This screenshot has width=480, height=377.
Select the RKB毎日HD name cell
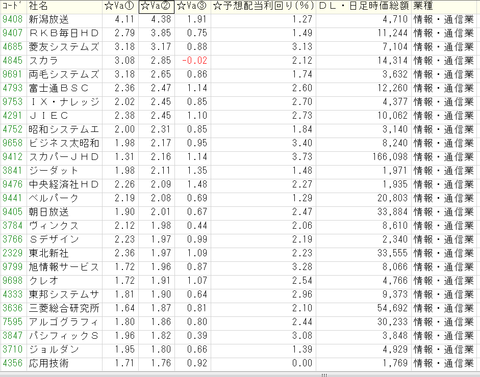(64, 33)
